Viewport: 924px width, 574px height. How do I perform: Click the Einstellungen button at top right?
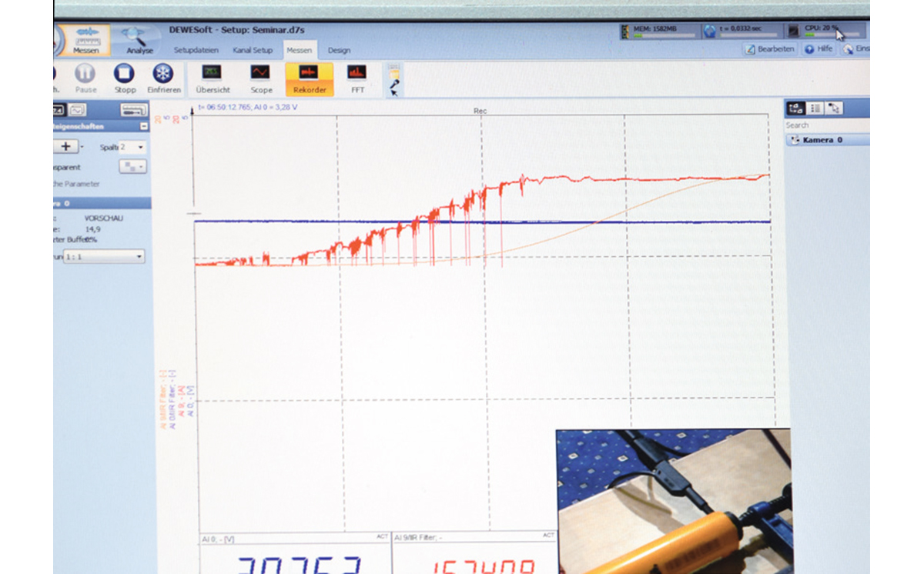[x=857, y=48]
